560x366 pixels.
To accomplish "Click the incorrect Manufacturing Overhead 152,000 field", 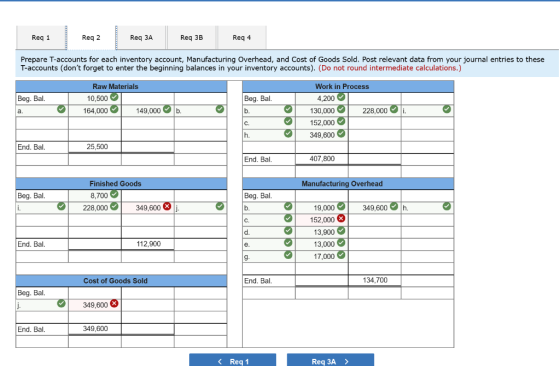I will [322, 220].
